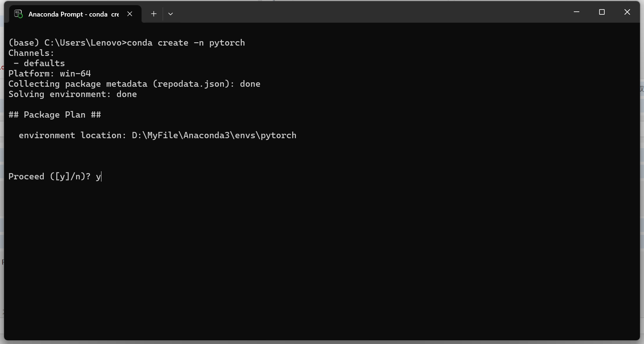Image resolution: width=644 pixels, height=344 pixels.
Task: Click the 'Proceed ([y]/n)?' prompt text
Action: pyautogui.click(x=49, y=176)
